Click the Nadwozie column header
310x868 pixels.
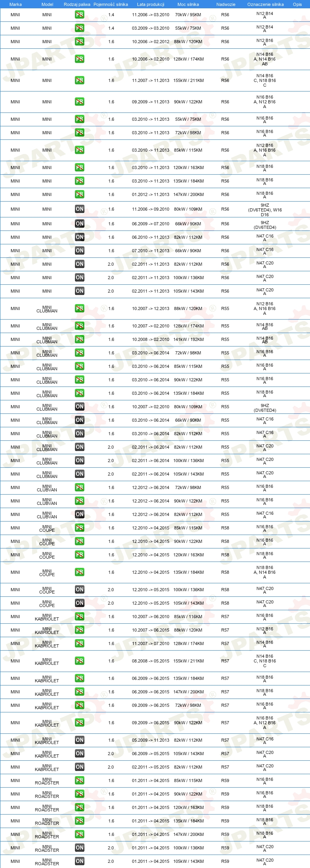click(226, 4)
